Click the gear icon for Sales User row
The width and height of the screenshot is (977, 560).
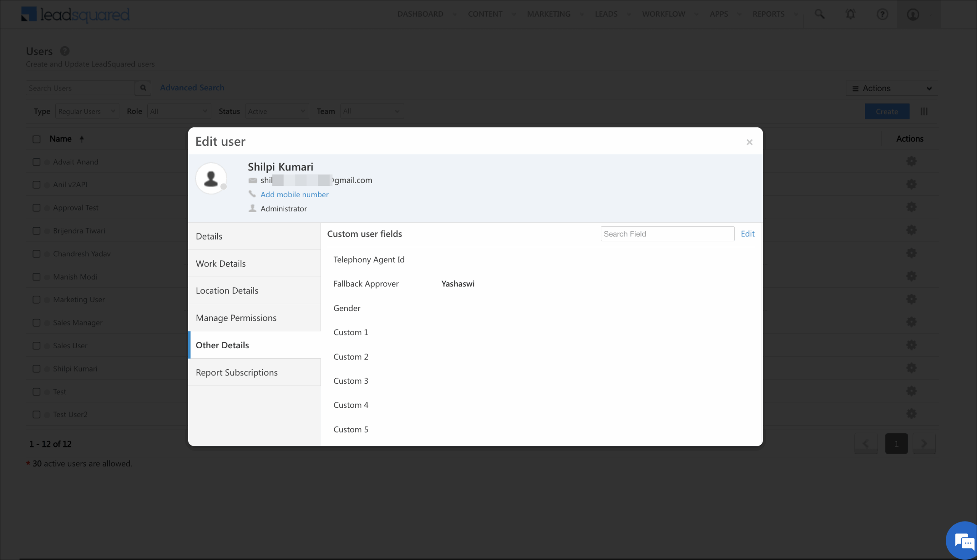[911, 345]
